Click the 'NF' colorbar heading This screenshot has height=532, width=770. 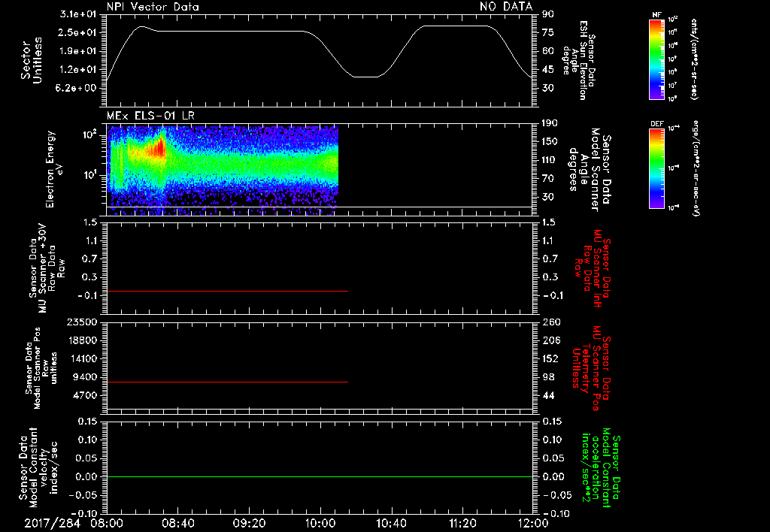[656, 15]
